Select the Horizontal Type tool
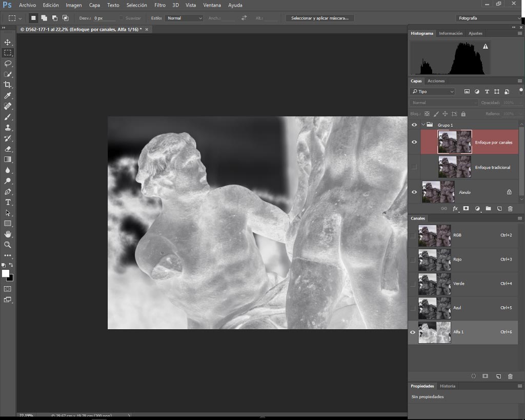This screenshot has width=525, height=420. click(8, 202)
